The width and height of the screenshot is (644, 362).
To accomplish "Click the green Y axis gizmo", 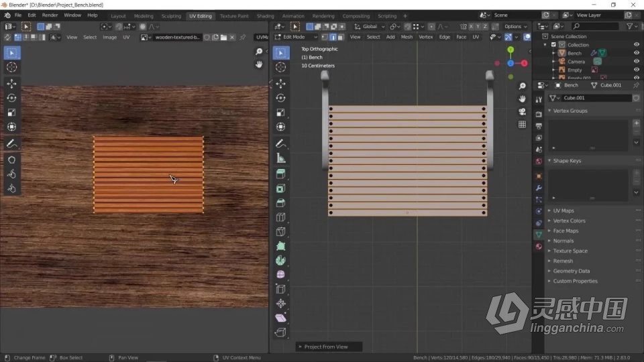I will pos(511,50).
